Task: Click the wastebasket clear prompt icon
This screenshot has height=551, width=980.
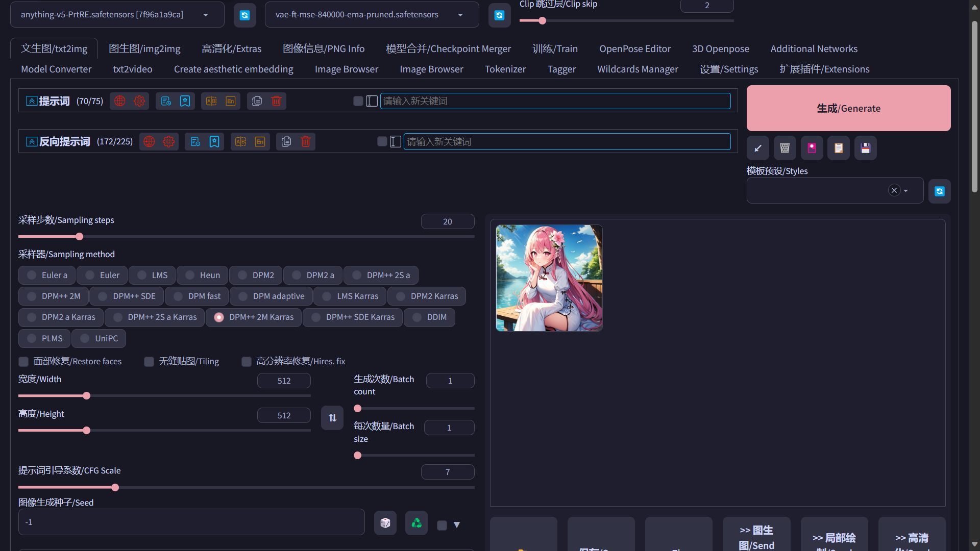Action: point(785,148)
